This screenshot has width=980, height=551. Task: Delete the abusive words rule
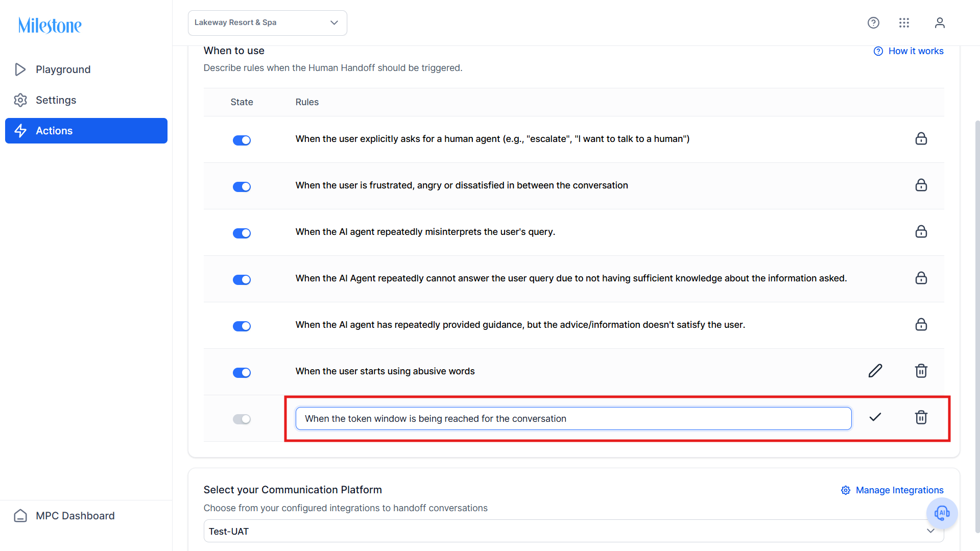click(921, 371)
